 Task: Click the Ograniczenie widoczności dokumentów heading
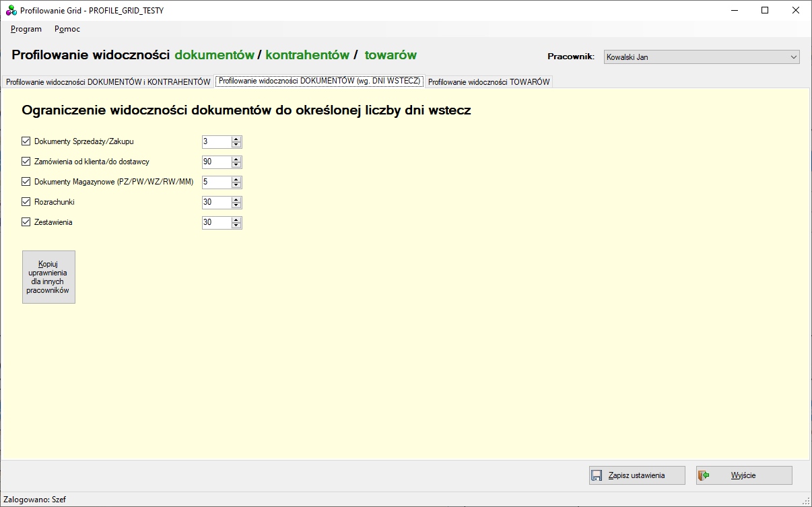point(246,111)
